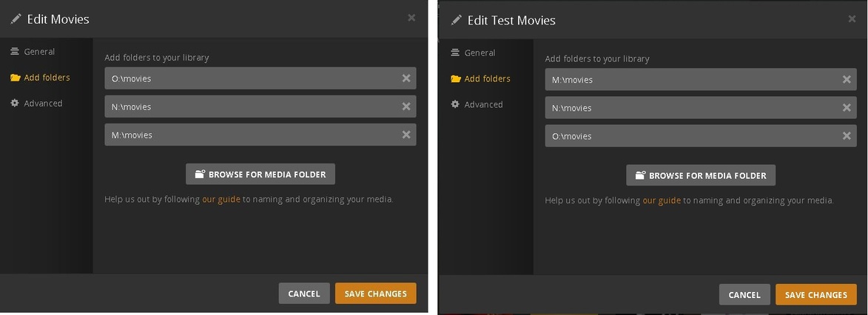Close the Edit Test Movies dialog with X
868x315 pixels.
point(852,19)
